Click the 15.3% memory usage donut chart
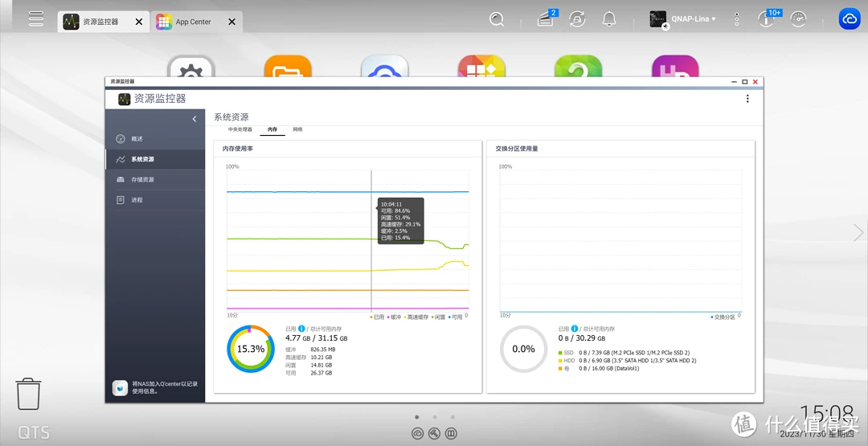The height and width of the screenshot is (446, 868). tap(250, 349)
